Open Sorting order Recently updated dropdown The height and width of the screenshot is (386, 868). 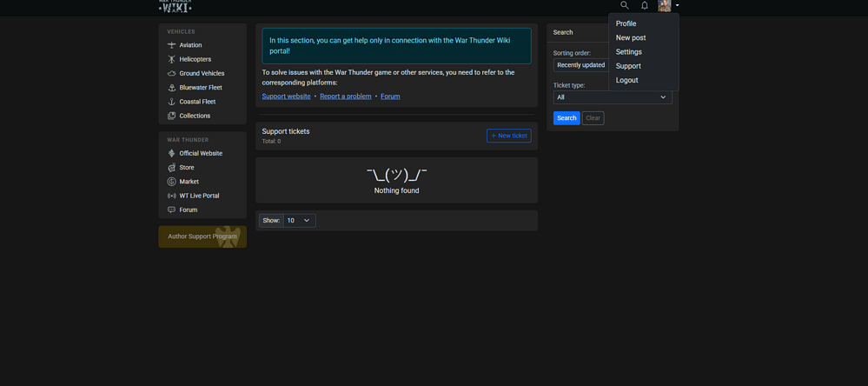(x=580, y=65)
